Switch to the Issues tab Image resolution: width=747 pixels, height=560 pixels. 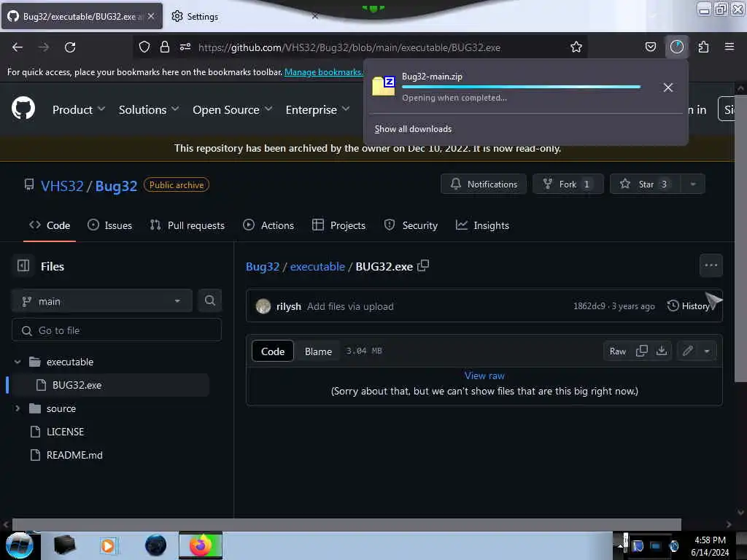point(109,226)
